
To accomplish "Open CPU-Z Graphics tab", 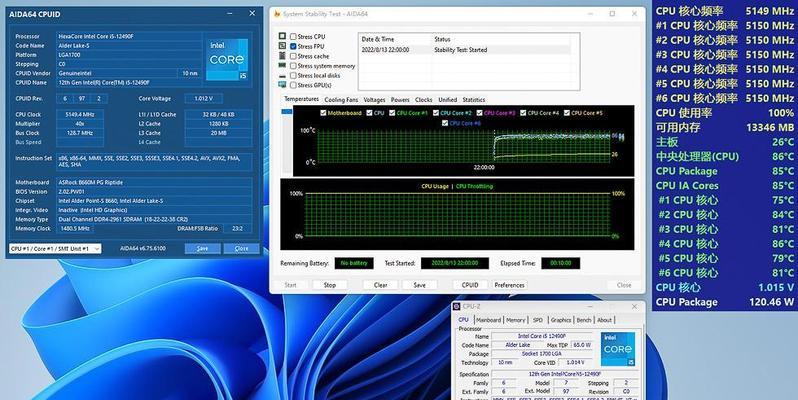I will pyautogui.click(x=561, y=320).
